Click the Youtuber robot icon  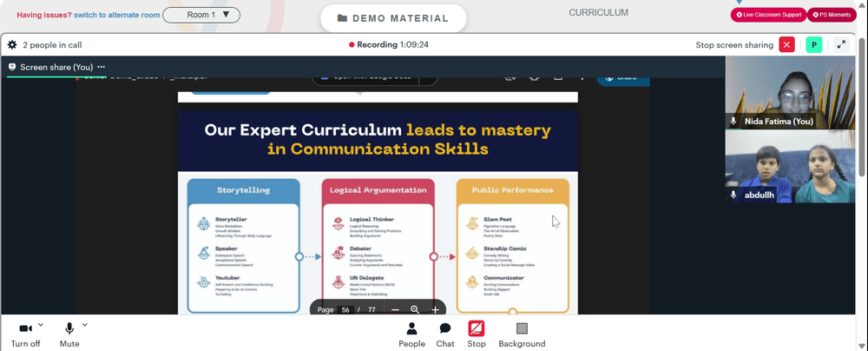pos(204,282)
